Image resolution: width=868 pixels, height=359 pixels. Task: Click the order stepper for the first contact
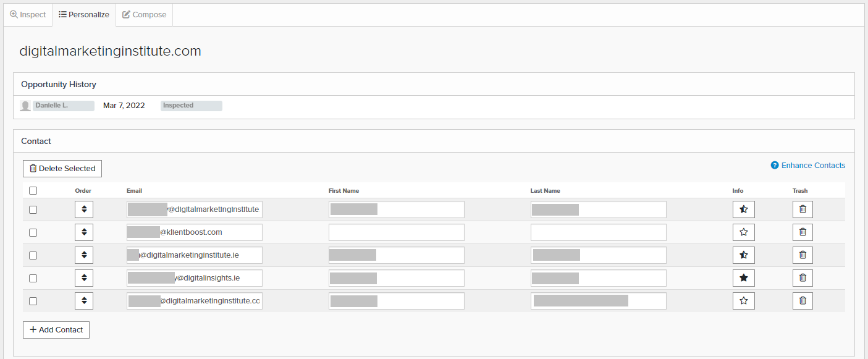pos(83,209)
